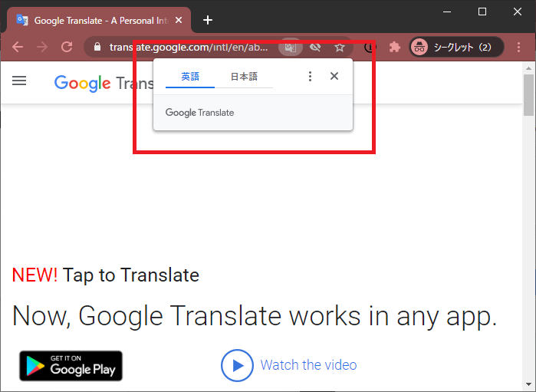Click the Watch the video link

(x=307, y=365)
